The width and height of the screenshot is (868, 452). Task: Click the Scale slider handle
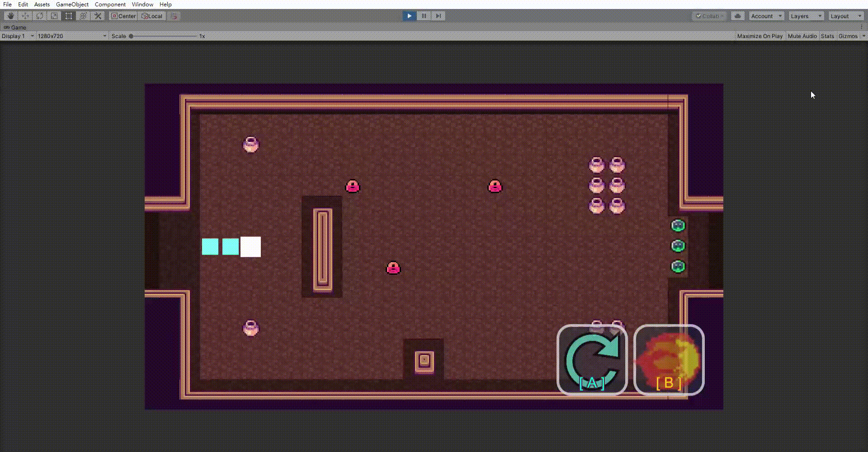(x=131, y=36)
